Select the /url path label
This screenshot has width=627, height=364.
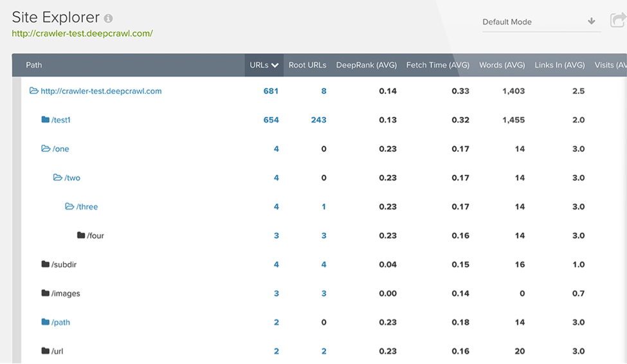pyautogui.click(x=57, y=351)
